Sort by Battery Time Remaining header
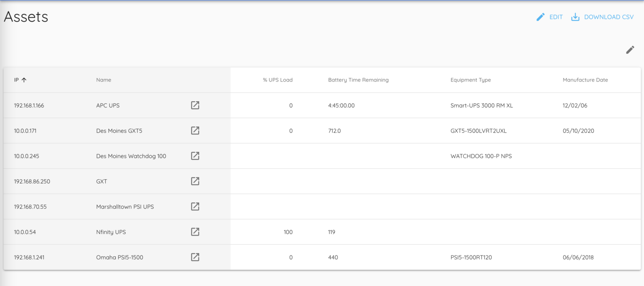The height and width of the screenshot is (286, 644). point(358,80)
